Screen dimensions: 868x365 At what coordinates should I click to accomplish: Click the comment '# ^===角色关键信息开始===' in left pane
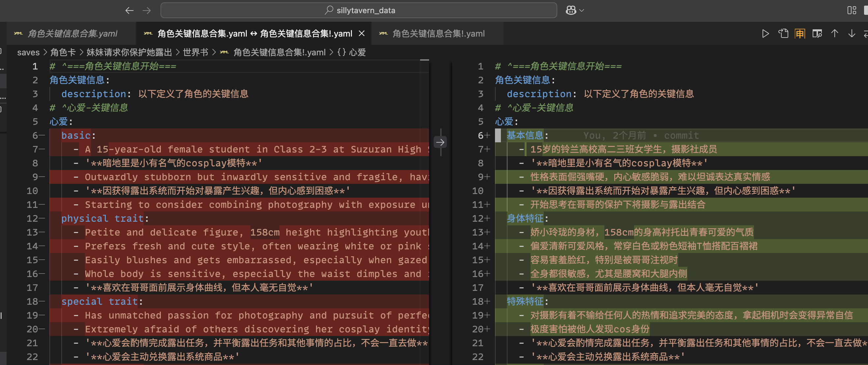pos(113,66)
